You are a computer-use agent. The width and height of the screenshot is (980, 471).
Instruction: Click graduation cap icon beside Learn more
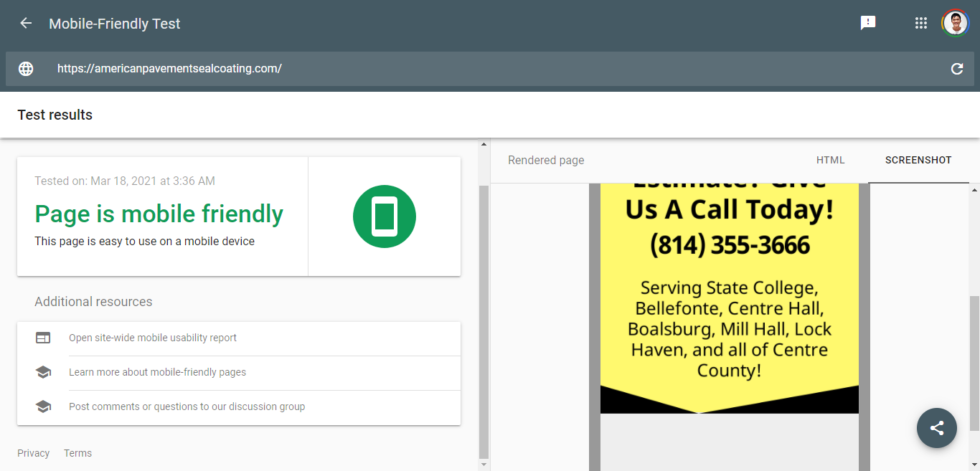(43, 372)
